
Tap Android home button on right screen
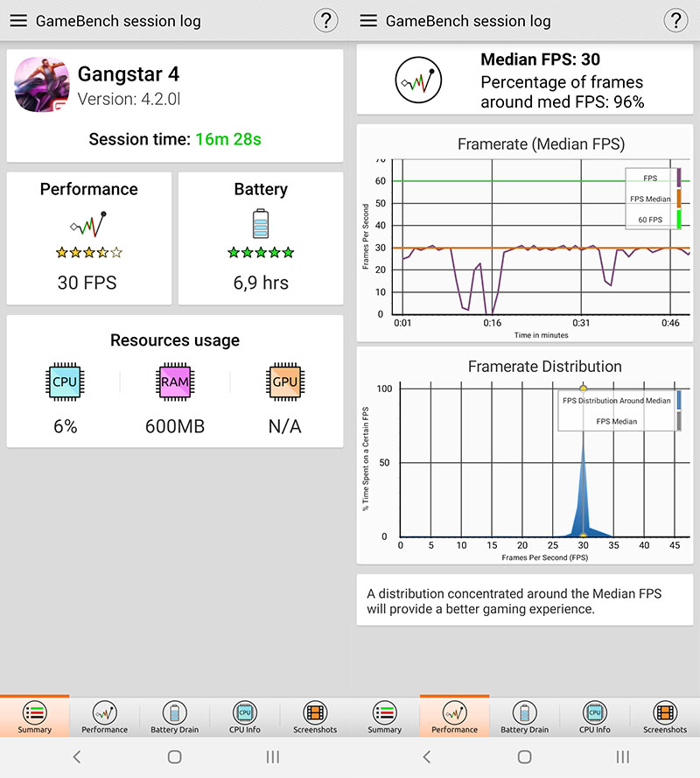tap(524, 757)
